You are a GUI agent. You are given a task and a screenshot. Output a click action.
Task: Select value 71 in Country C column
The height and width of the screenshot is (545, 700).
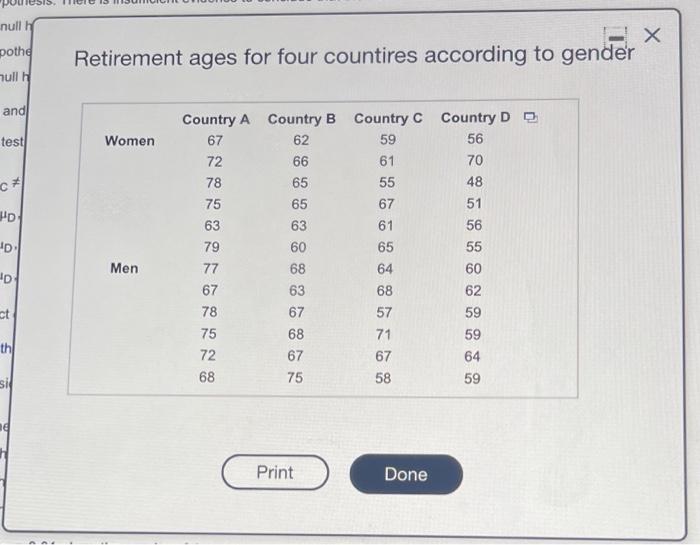(x=383, y=334)
